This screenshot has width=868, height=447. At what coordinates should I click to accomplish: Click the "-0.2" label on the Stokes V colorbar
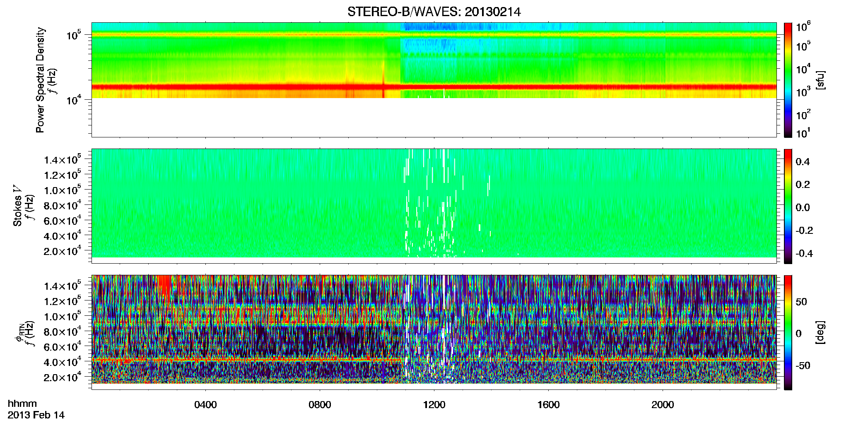tap(804, 231)
